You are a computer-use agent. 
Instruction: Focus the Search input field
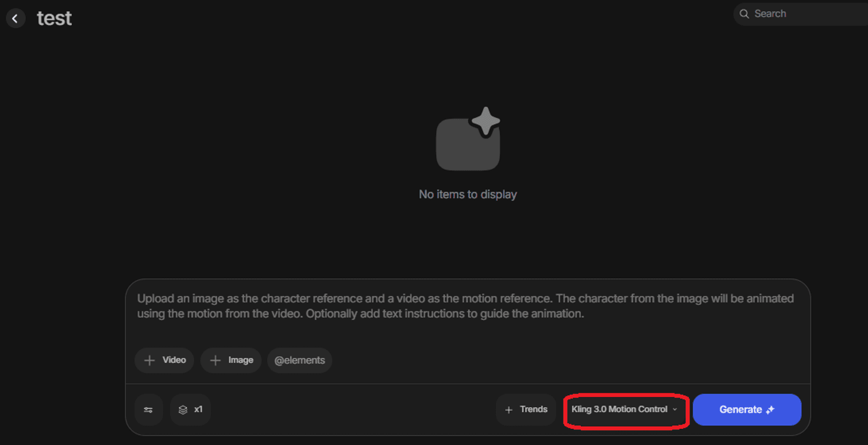click(806, 14)
